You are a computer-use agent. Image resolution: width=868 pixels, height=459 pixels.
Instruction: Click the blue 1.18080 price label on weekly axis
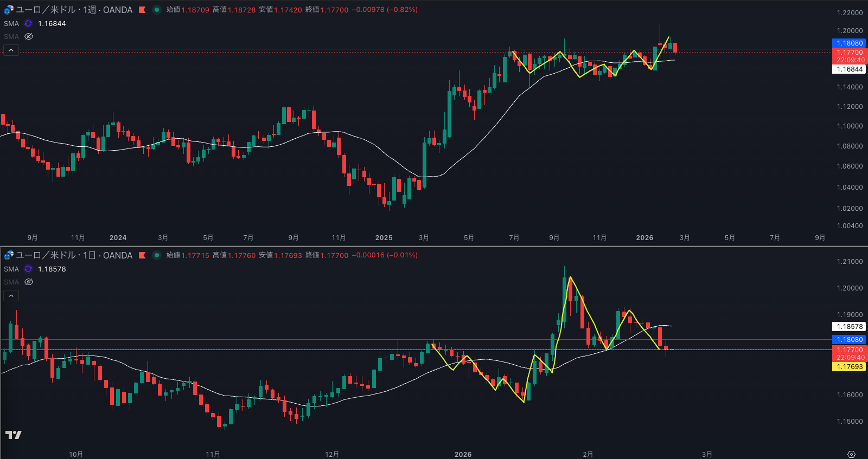pyautogui.click(x=849, y=43)
